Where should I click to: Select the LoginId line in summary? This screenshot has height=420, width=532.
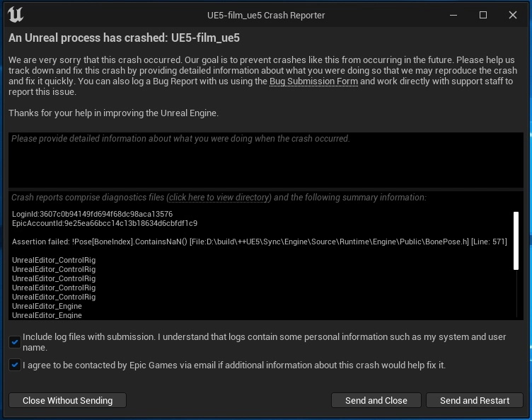pos(92,214)
